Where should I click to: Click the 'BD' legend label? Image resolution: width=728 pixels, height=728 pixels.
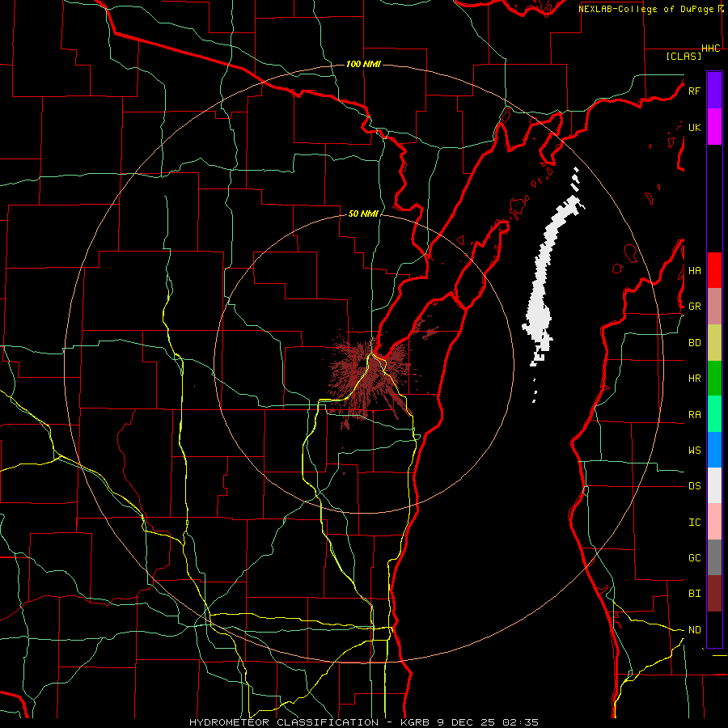(694, 343)
